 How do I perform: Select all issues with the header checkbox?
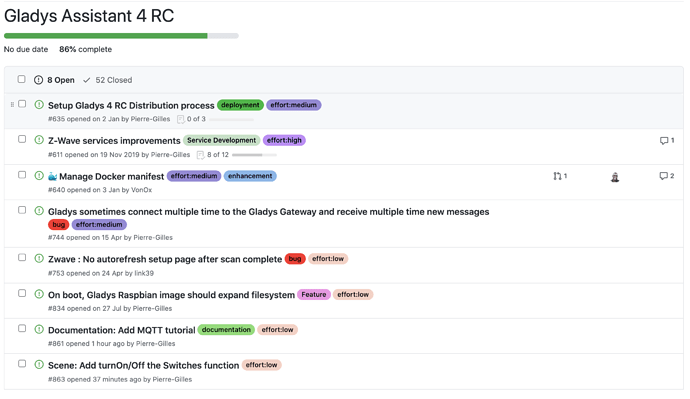pos(21,79)
